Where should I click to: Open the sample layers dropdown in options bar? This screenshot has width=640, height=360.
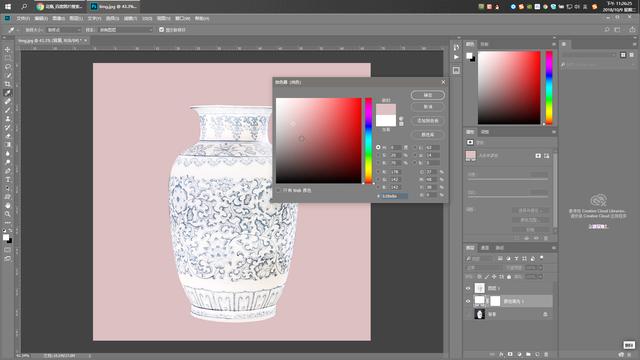[126, 30]
